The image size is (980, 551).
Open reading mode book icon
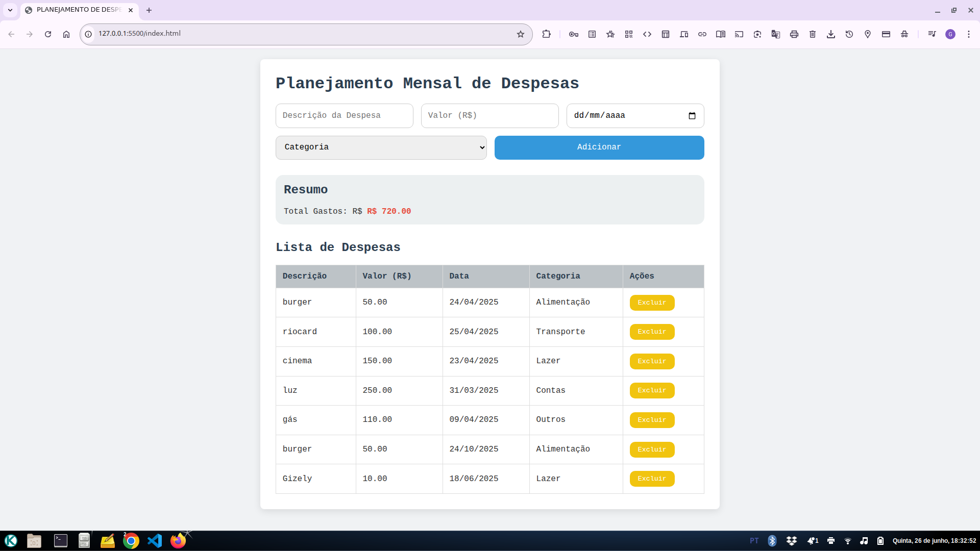point(721,34)
